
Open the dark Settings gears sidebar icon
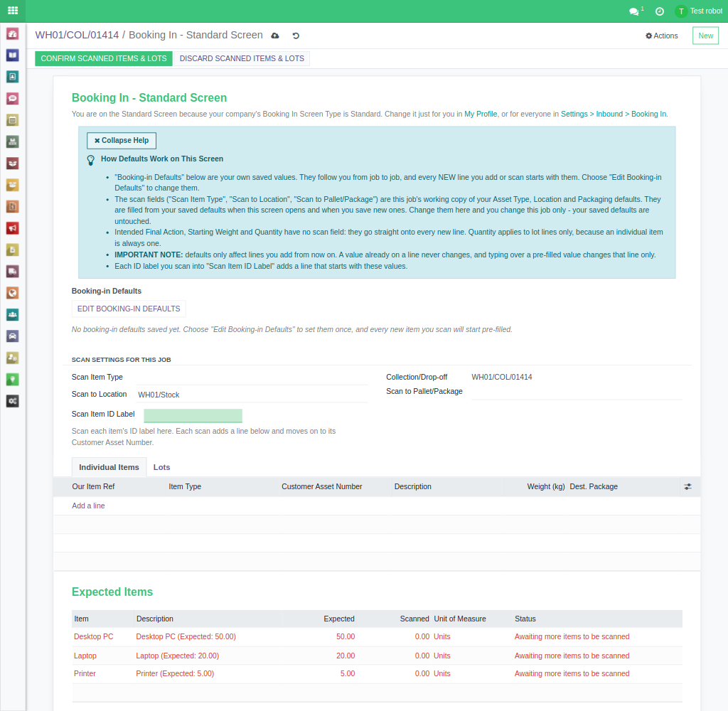click(13, 401)
